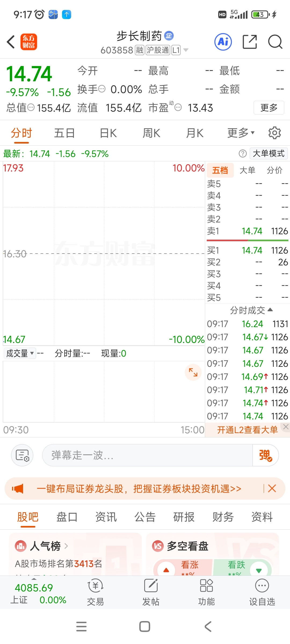290x644 pixels.
Task: Switch to 日K chart tab
Action: pyautogui.click(x=108, y=133)
